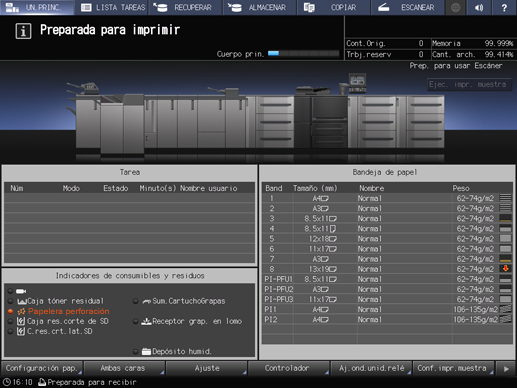Click the red arrow icon on tray 8
The height and width of the screenshot is (388, 517).
pyautogui.click(x=505, y=269)
